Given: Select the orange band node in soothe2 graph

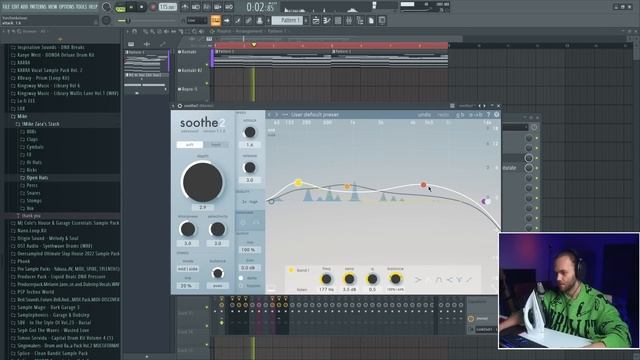Looking at the screenshot, I should pyautogui.click(x=347, y=187).
